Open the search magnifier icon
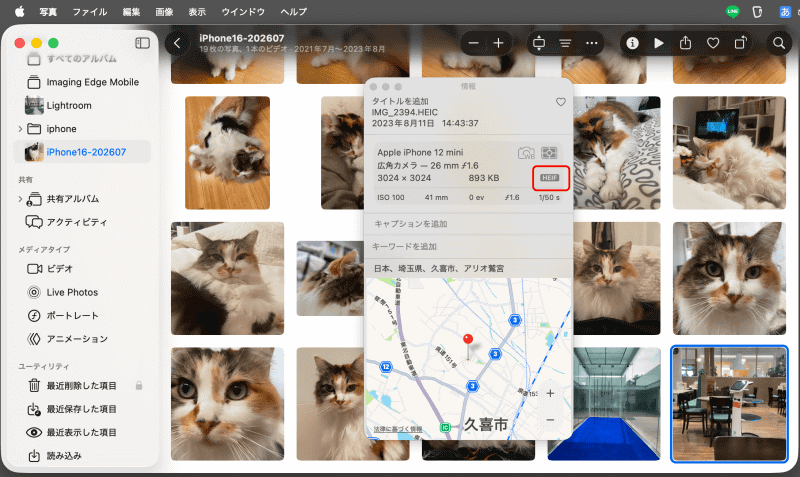The height and width of the screenshot is (477, 800). click(x=779, y=43)
